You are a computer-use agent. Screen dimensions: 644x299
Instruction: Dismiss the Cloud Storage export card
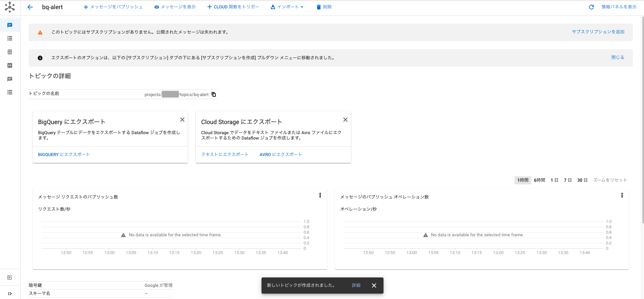point(345,120)
